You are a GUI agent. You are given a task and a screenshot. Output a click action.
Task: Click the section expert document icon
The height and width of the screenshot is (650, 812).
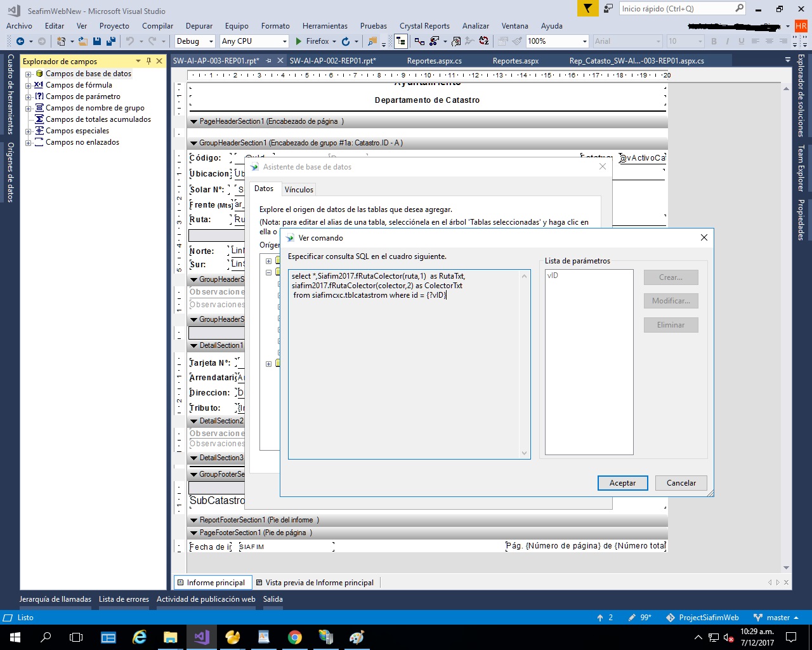[x=456, y=41]
